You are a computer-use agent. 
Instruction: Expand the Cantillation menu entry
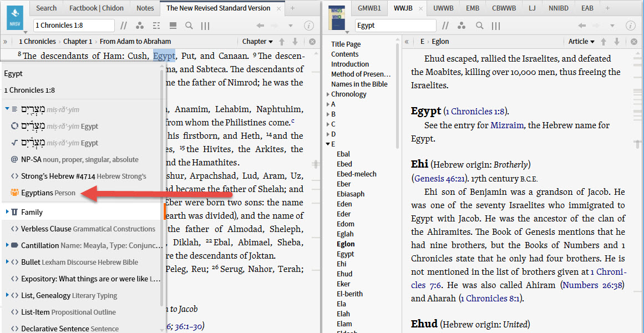pos(7,245)
